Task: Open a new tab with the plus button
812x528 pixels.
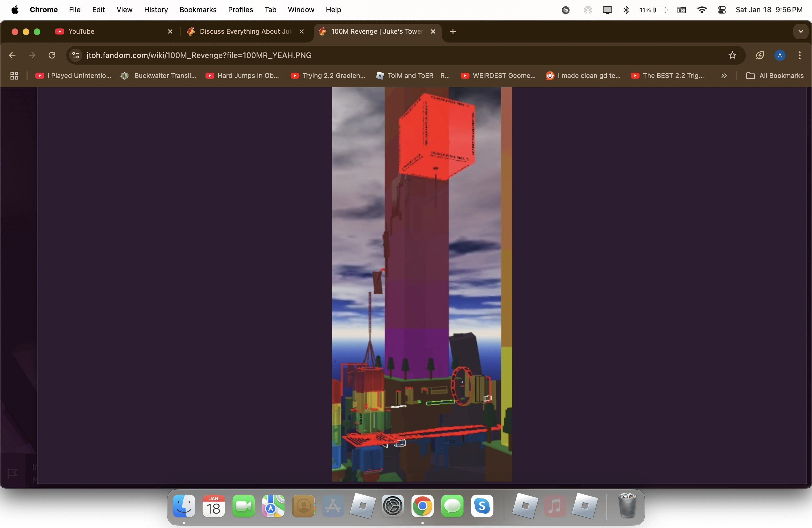Action: tap(453, 31)
